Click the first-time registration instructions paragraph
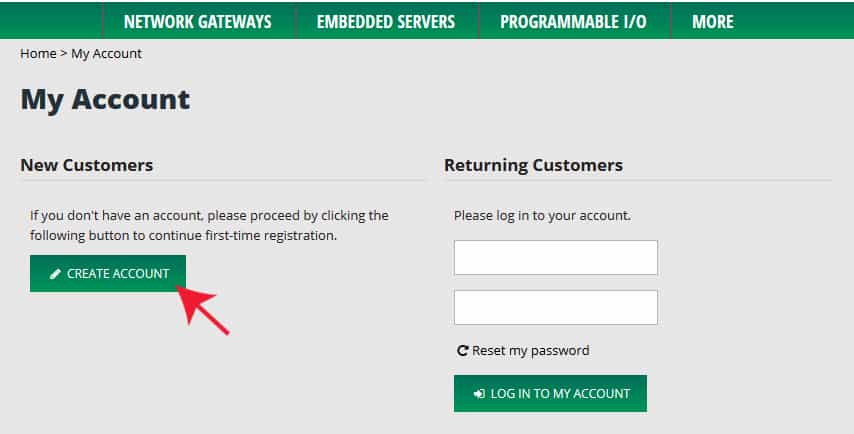The image size is (854, 434). coord(209,225)
